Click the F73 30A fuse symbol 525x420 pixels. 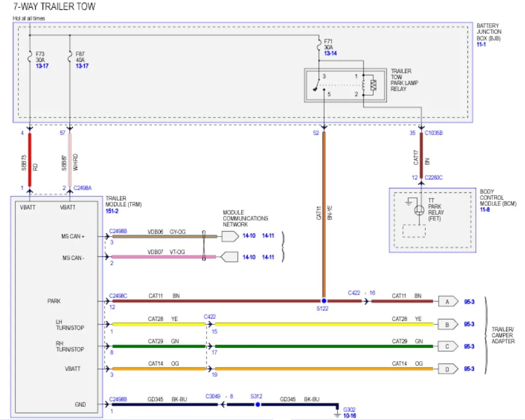30,57
